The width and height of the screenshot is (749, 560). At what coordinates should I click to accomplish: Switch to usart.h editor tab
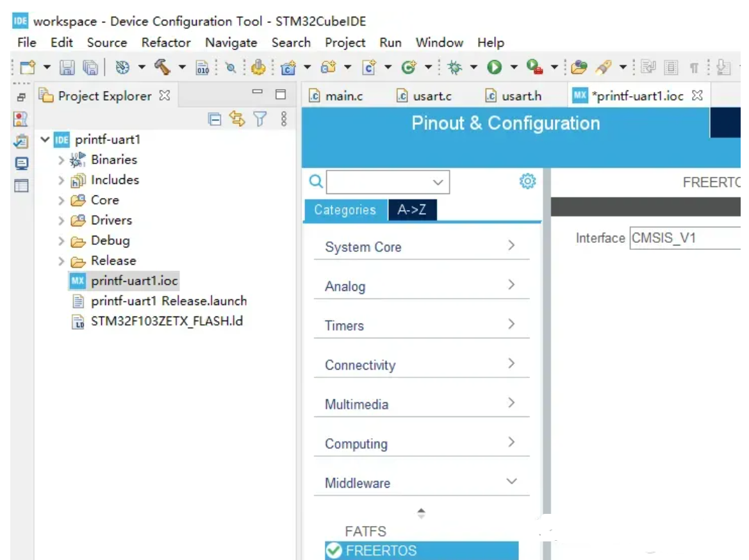point(514,96)
